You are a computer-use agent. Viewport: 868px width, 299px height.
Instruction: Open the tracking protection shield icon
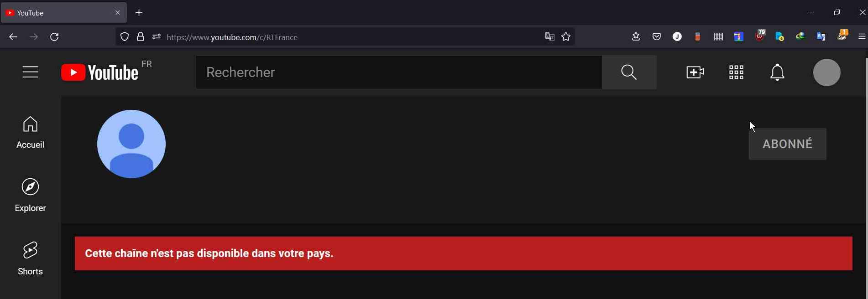pyautogui.click(x=125, y=37)
